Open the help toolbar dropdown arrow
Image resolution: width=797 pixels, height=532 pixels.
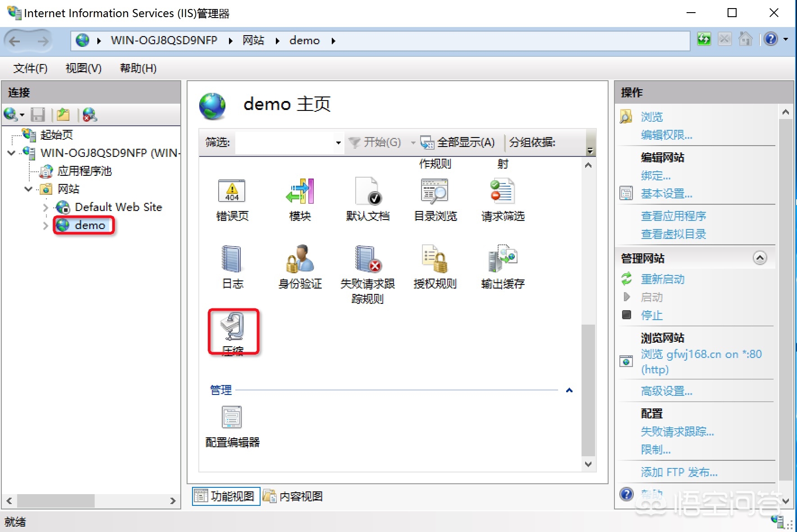786,40
